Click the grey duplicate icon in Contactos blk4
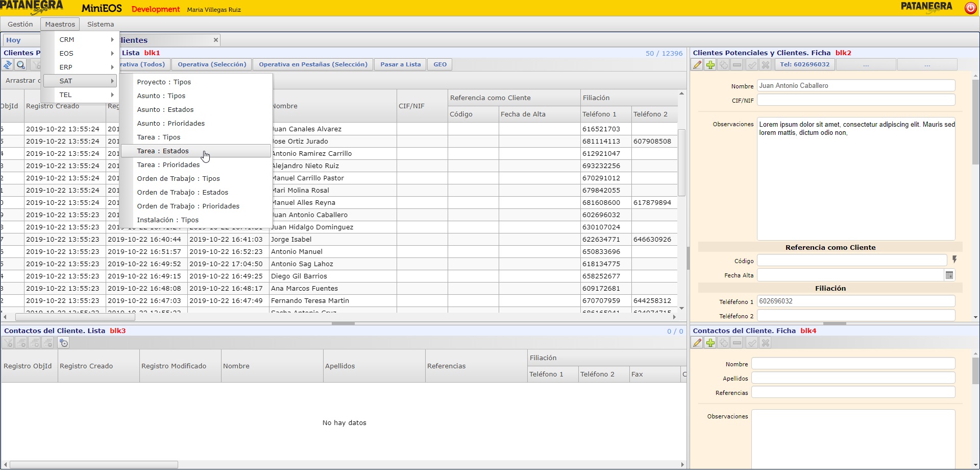The height and width of the screenshot is (470, 980). coord(724,343)
